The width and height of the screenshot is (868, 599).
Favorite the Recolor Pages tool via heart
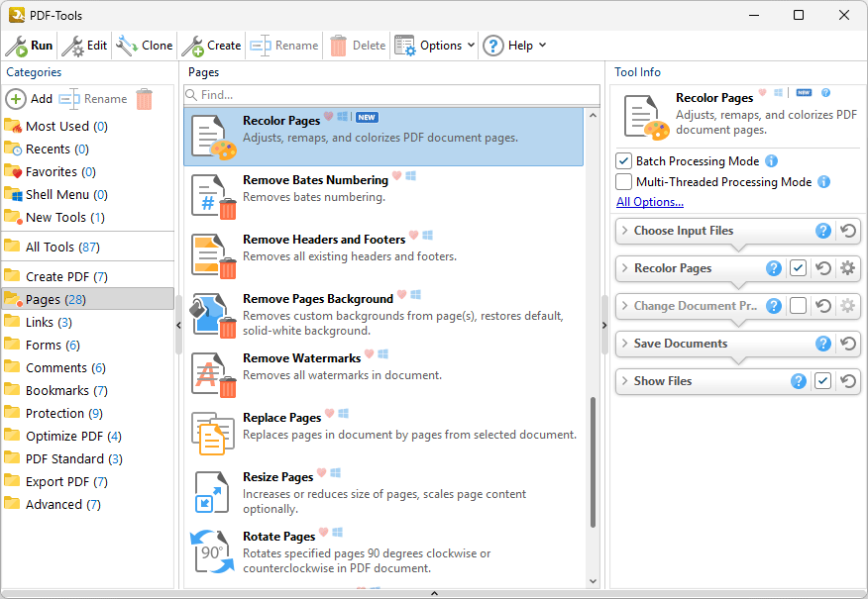[328, 116]
